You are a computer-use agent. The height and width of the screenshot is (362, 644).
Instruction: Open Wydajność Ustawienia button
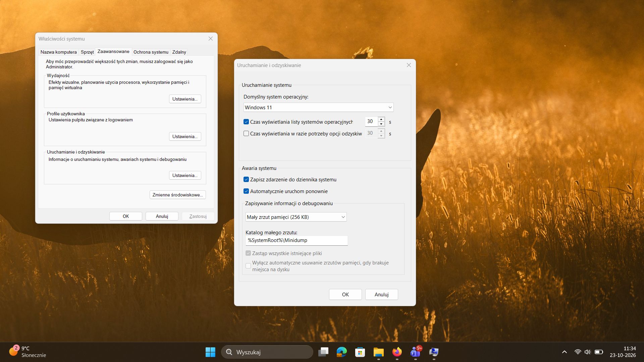185,99
